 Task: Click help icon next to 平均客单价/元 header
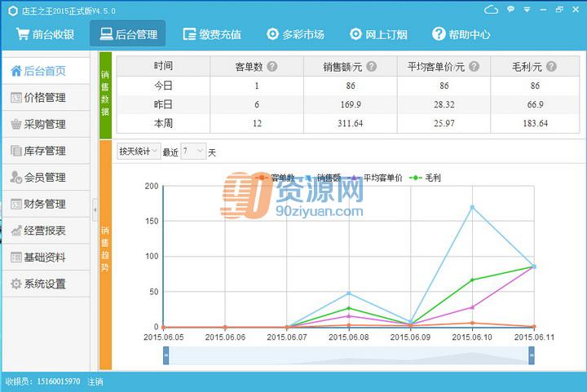pos(474,67)
